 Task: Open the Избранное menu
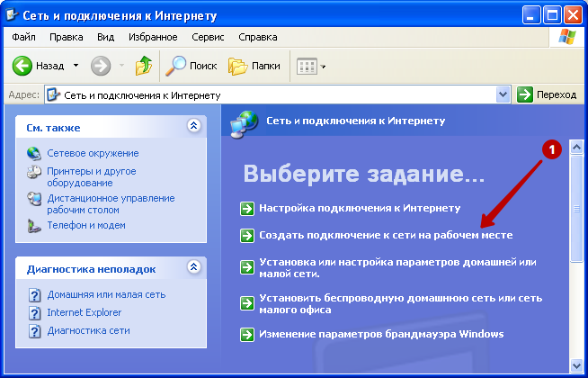153,37
